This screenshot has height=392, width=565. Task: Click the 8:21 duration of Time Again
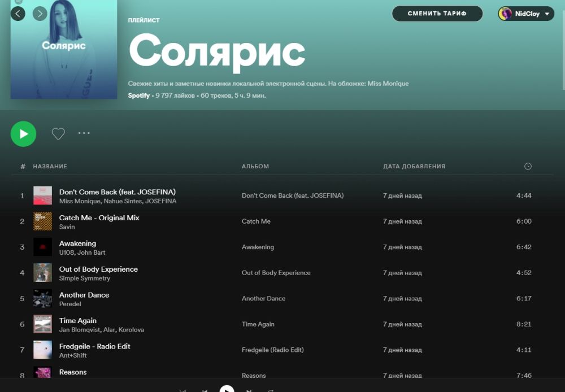pyautogui.click(x=524, y=324)
